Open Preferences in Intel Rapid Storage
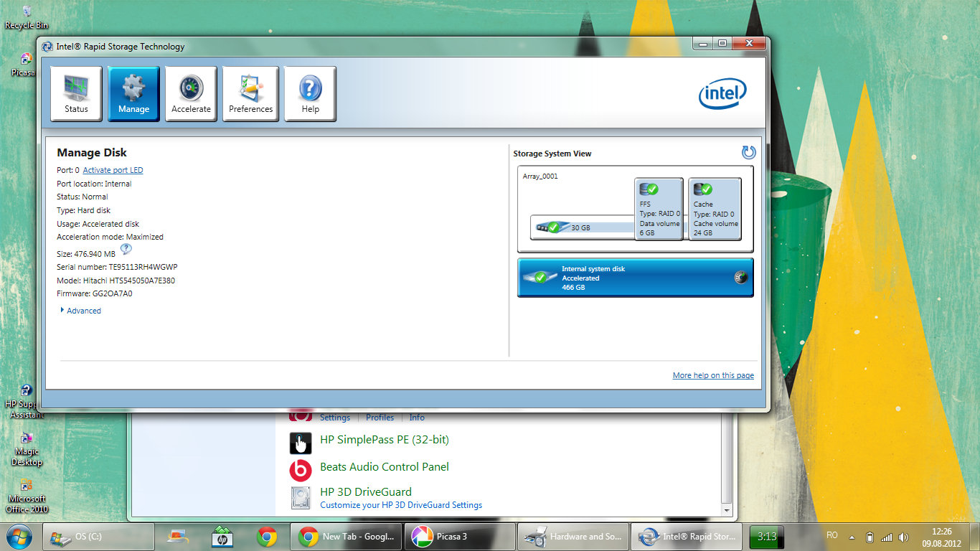980x551 pixels. point(250,93)
